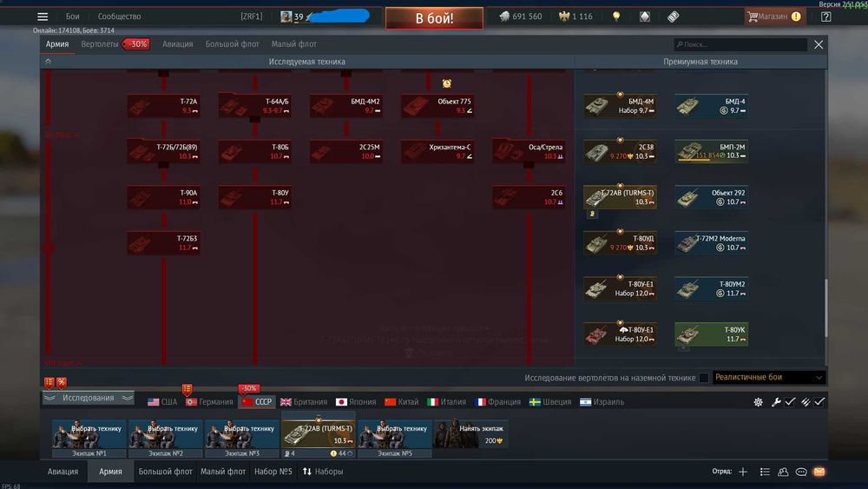Toggle the auto-refill ammo checkbox at far right

(x=819, y=402)
